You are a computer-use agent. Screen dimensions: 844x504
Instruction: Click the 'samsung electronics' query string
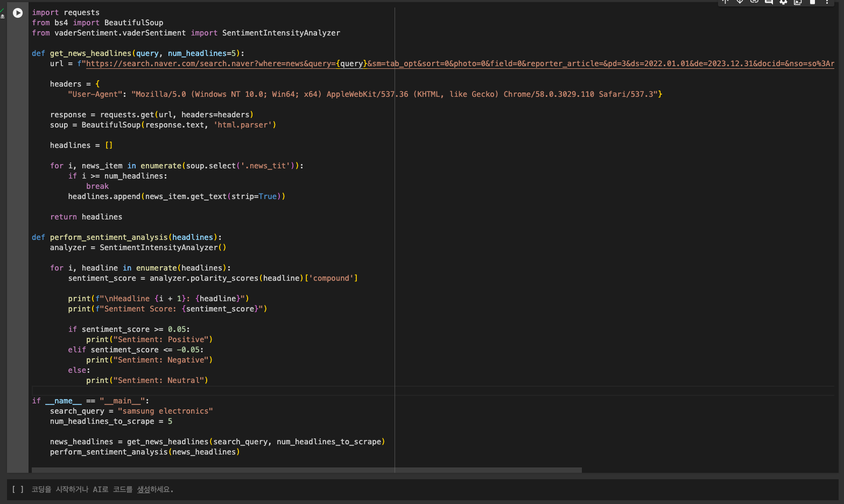pos(165,411)
